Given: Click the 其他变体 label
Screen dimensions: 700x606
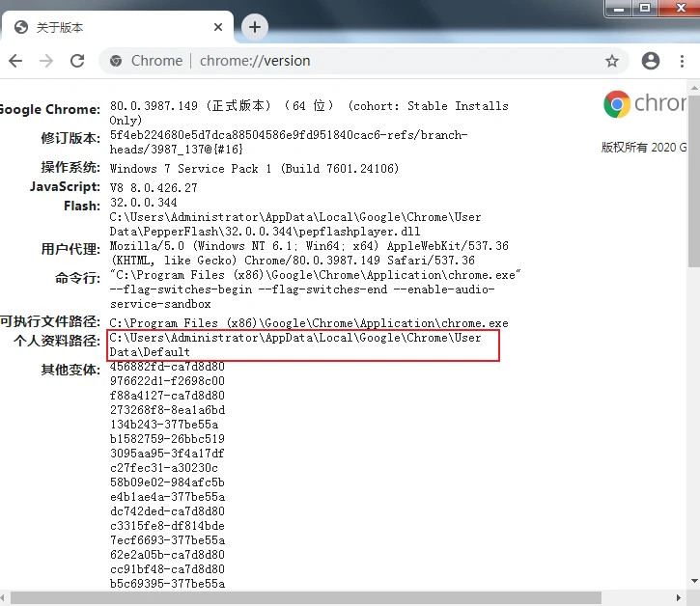Looking at the screenshot, I should pos(70,370).
